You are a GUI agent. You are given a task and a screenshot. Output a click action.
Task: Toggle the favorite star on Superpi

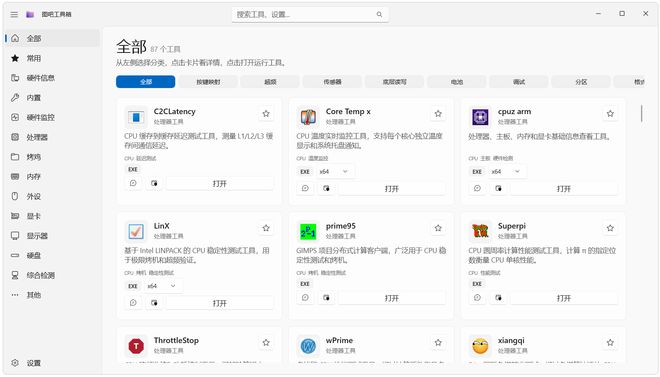click(610, 228)
